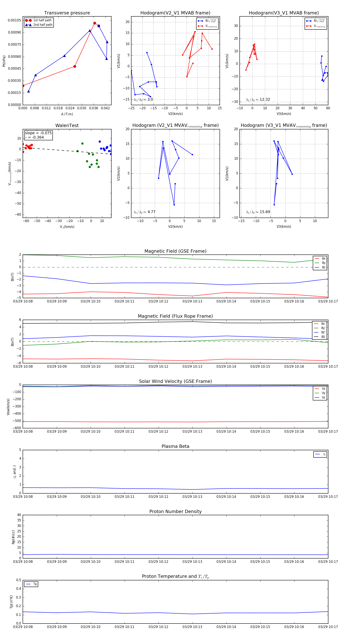Click the -500 tick of Solar Wind Velocity axis

point(17,421)
